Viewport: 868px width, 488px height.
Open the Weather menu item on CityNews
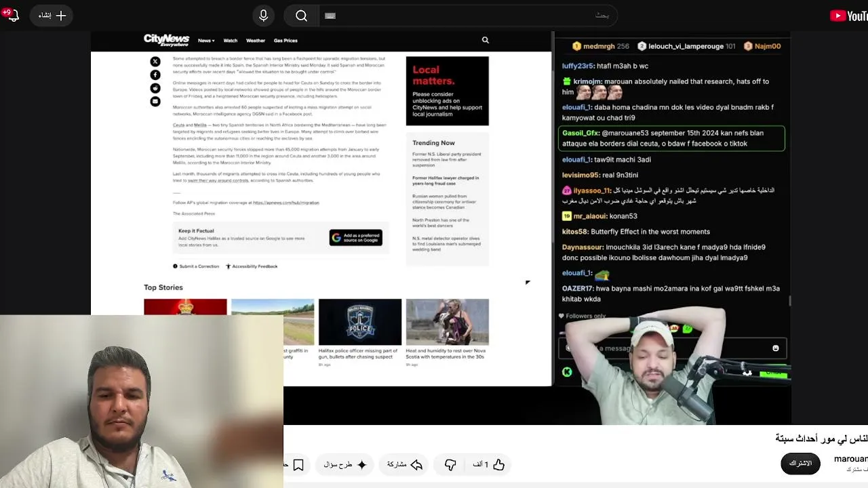pyautogui.click(x=256, y=41)
